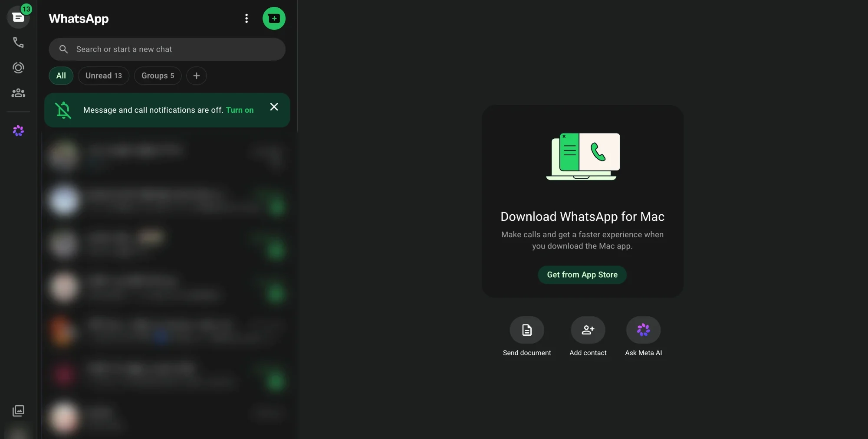This screenshot has height=439, width=868.
Task: Click 'Get from App Store' button
Action: point(582,275)
